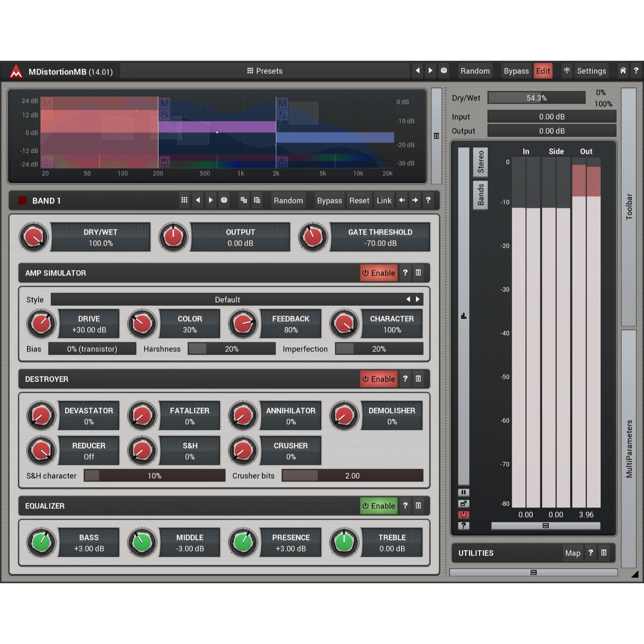Viewport: 644px width, 644px height.
Task: Open Band 1 presets grid icon
Action: [184, 200]
